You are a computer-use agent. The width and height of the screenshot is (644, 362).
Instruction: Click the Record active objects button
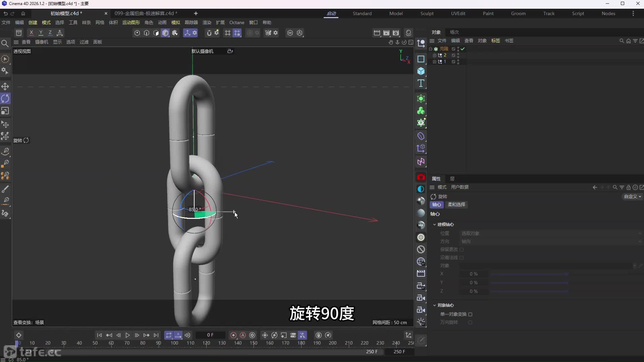[233, 335]
